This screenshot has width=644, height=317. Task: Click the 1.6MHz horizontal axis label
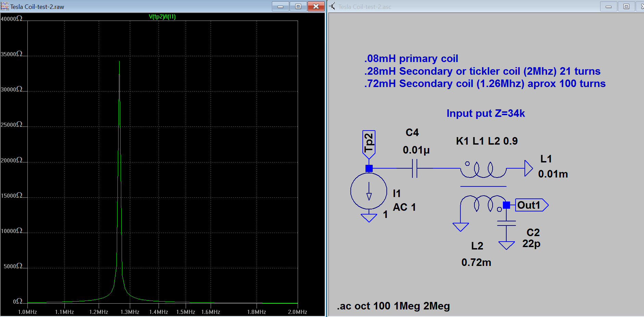tap(211, 312)
